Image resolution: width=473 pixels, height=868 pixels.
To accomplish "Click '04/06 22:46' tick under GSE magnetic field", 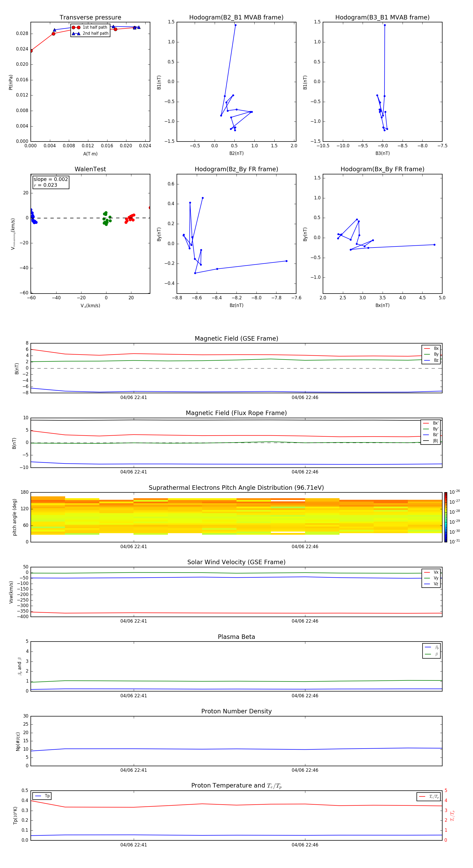I will (x=305, y=398).
